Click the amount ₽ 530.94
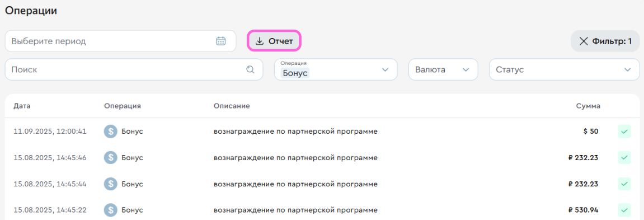Screen dimensions: 644x220 point(583,210)
